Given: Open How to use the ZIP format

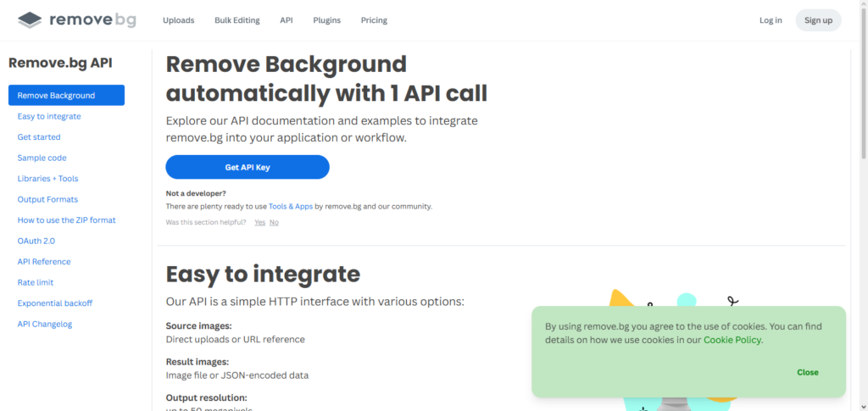Looking at the screenshot, I should coord(66,220).
